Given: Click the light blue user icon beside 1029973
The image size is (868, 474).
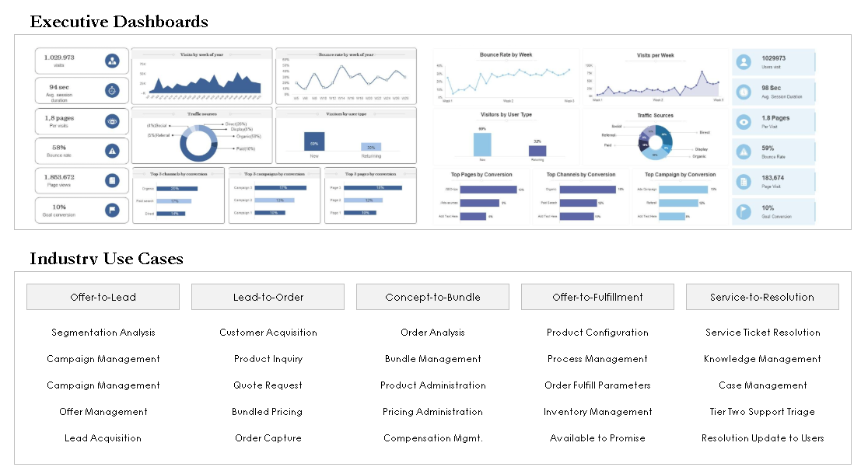Looking at the screenshot, I should [x=744, y=61].
